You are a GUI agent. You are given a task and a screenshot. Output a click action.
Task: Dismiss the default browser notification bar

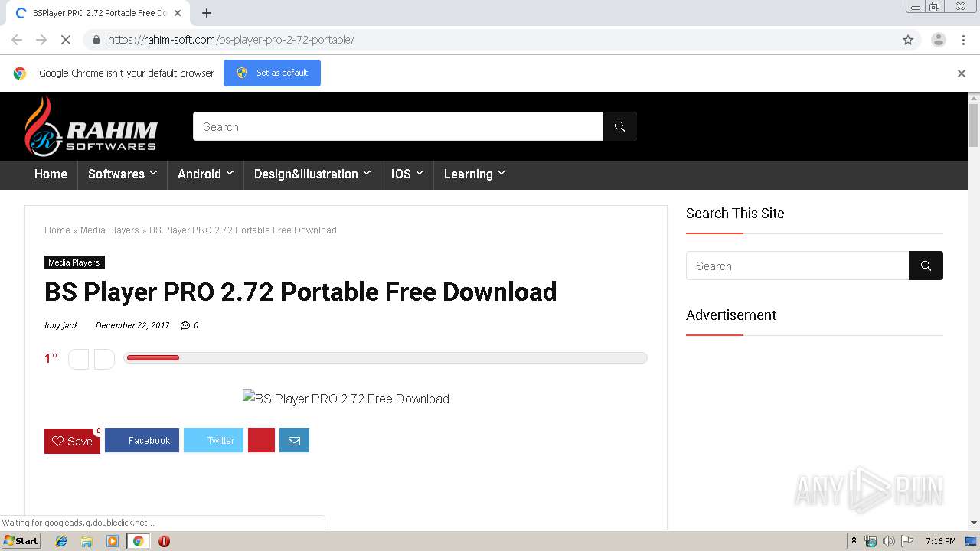pyautogui.click(x=961, y=73)
